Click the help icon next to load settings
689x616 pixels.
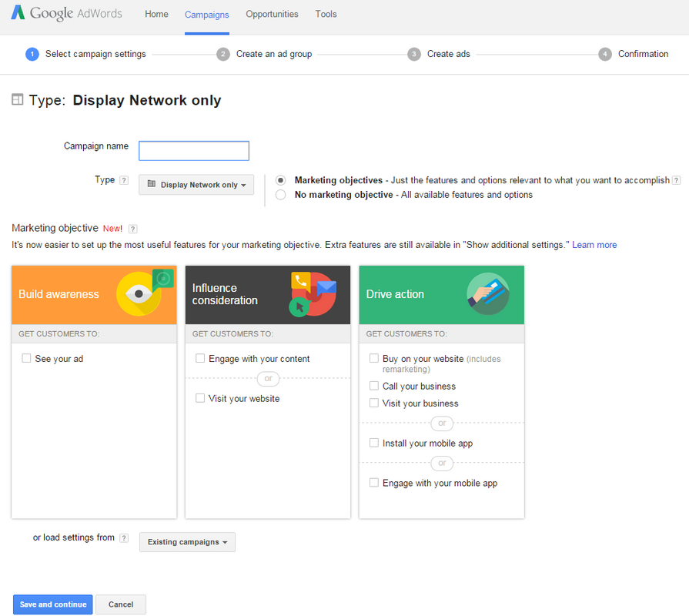click(x=124, y=537)
